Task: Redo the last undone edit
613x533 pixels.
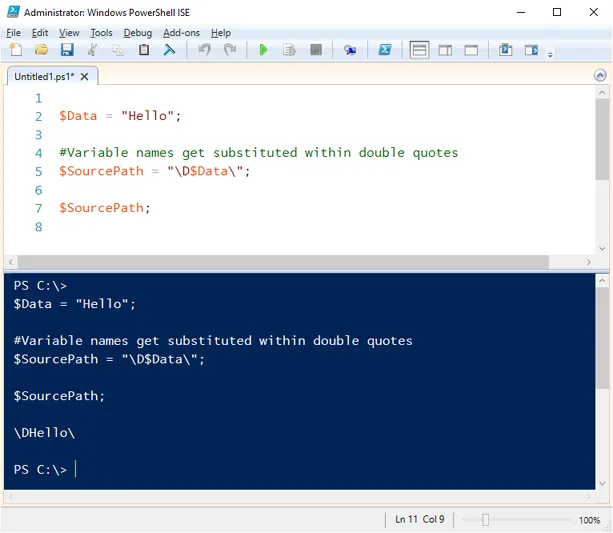Action: click(x=230, y=50)
